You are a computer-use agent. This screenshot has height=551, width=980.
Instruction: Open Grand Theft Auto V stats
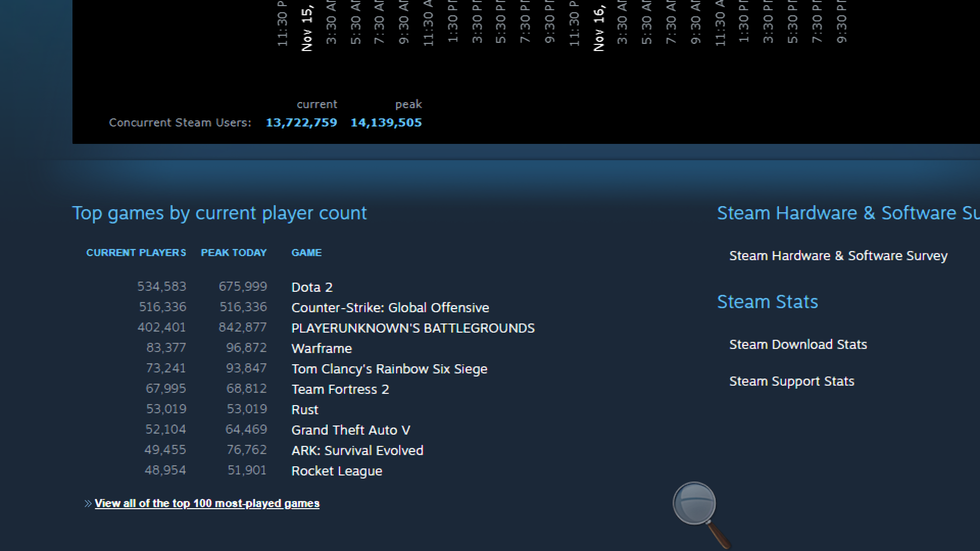[x=351, y=430]
